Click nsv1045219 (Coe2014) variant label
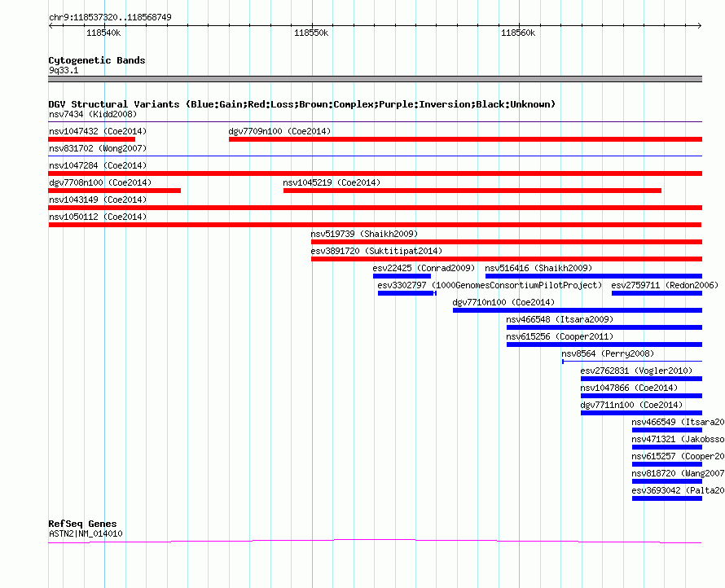725x588 pixels. tap(332, 182)
